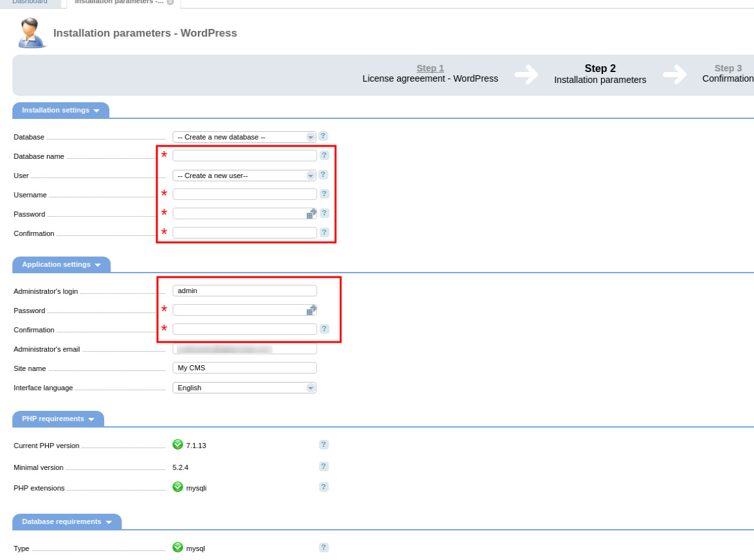754x560 pixels.
Task: Generate a random Administrator password with dice icon
Action: pyautogui.click(x=310, y=309)
